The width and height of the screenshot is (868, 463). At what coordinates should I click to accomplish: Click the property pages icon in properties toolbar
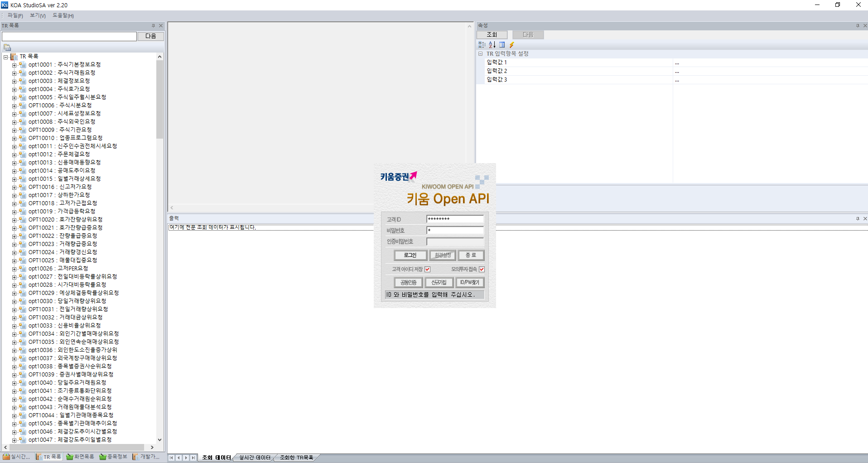click(x=502, y=45)
